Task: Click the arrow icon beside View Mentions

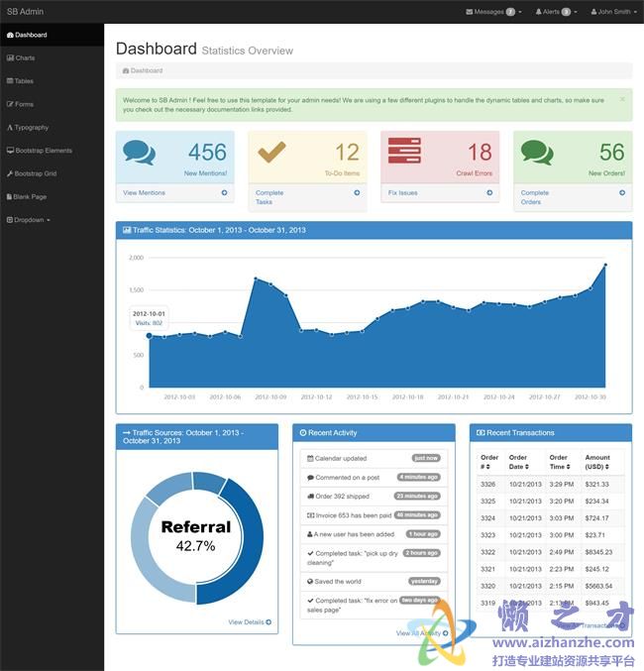Action: click(225, 193)
